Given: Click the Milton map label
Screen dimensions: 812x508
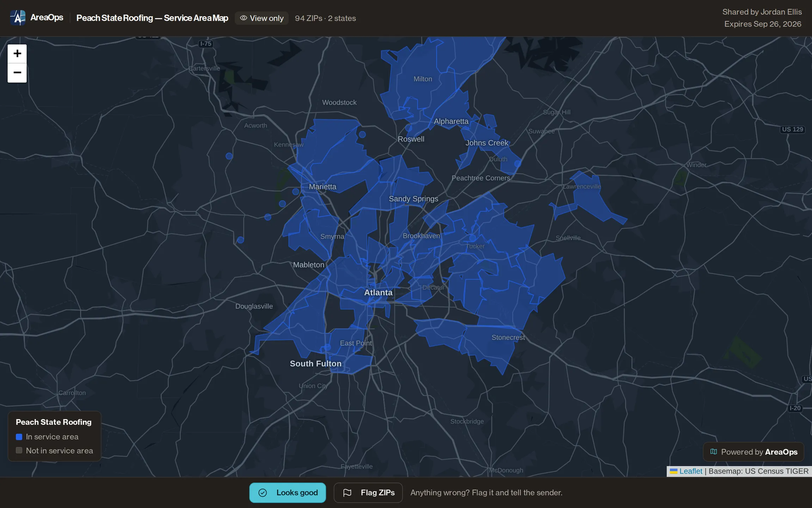Looking at the screenshot, I should (423, 79).
